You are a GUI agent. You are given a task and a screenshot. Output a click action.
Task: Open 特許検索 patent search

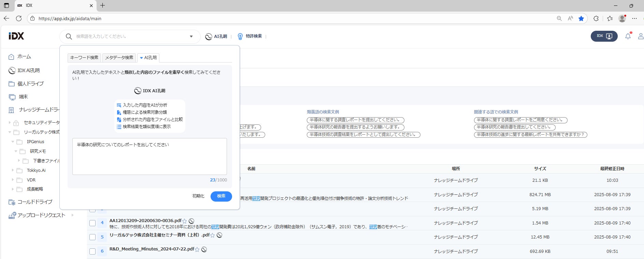249,36
